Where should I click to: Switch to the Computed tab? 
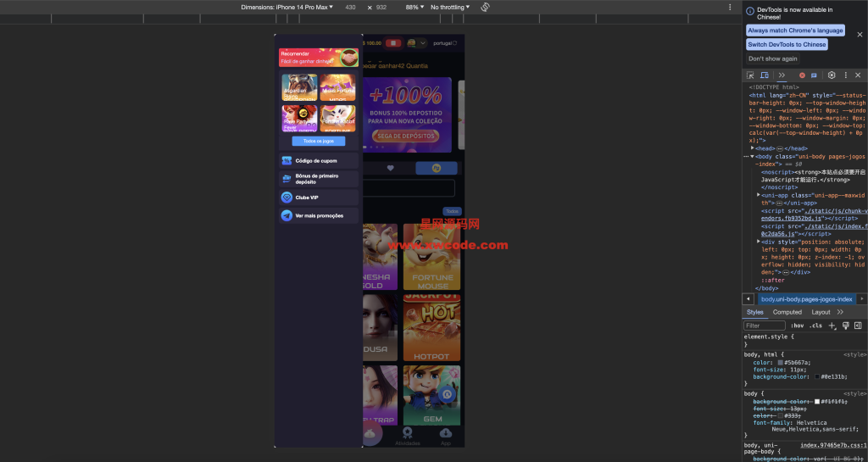(x=787, y=312)
